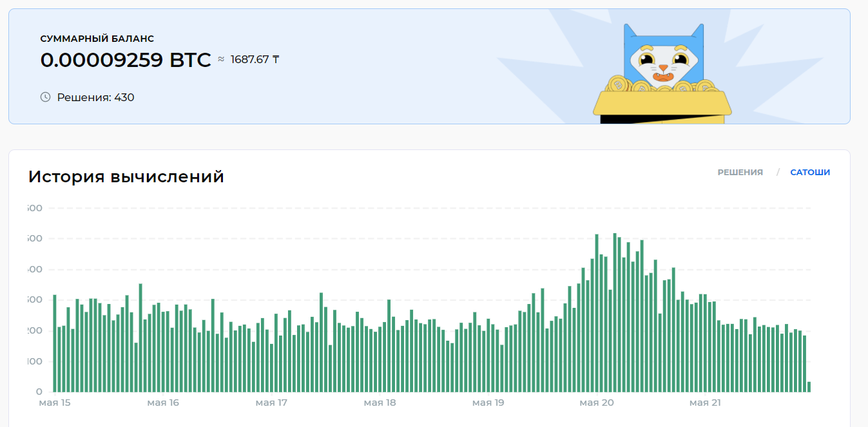Switch chart to the САТОШИ tab
This screenshot has height=427, width=868.
coord(810,173)
